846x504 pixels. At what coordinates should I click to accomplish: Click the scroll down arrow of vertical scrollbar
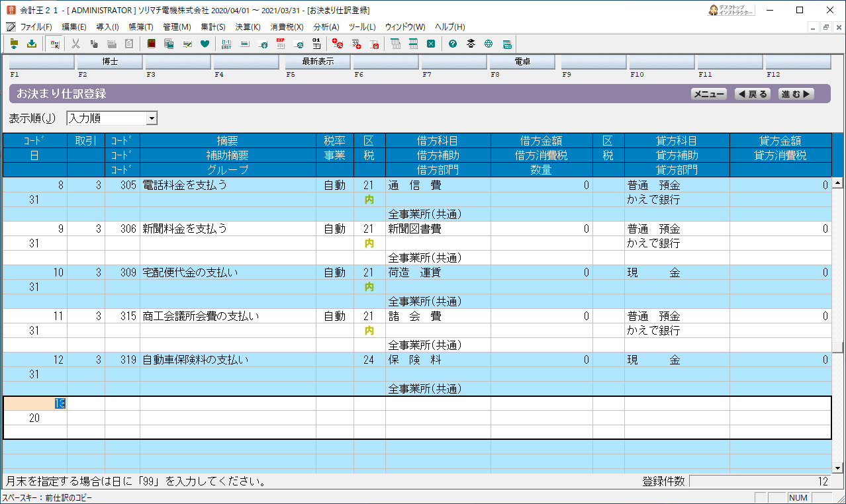click(837, 467)
